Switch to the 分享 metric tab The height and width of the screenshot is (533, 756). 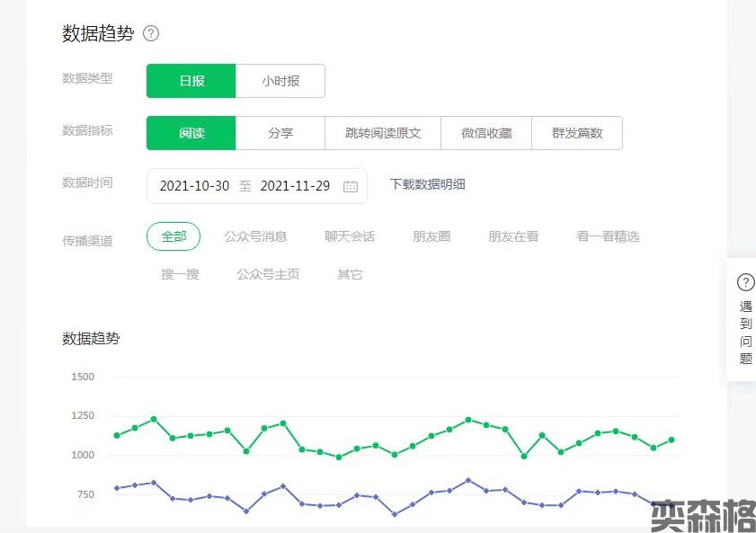pyautogui.click(x=280, y=133)
